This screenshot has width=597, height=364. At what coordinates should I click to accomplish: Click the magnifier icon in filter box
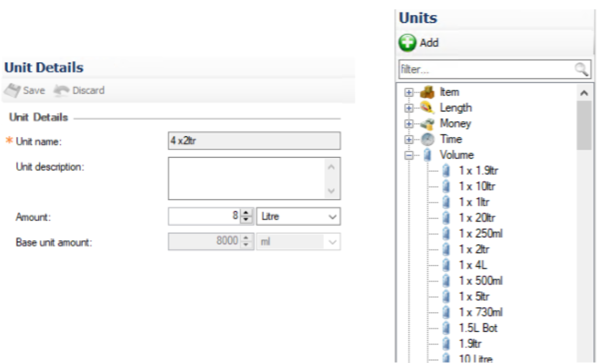[582, 69]
